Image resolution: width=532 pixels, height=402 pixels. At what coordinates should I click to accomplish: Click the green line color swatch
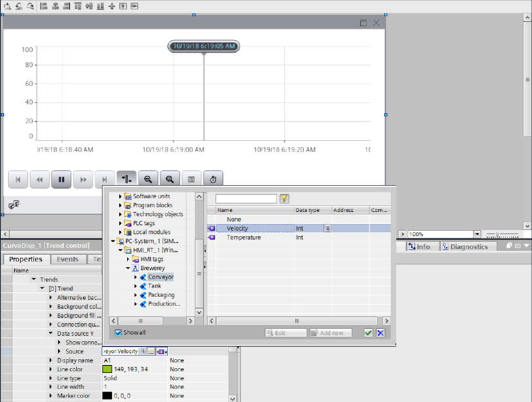click(107, 369)
